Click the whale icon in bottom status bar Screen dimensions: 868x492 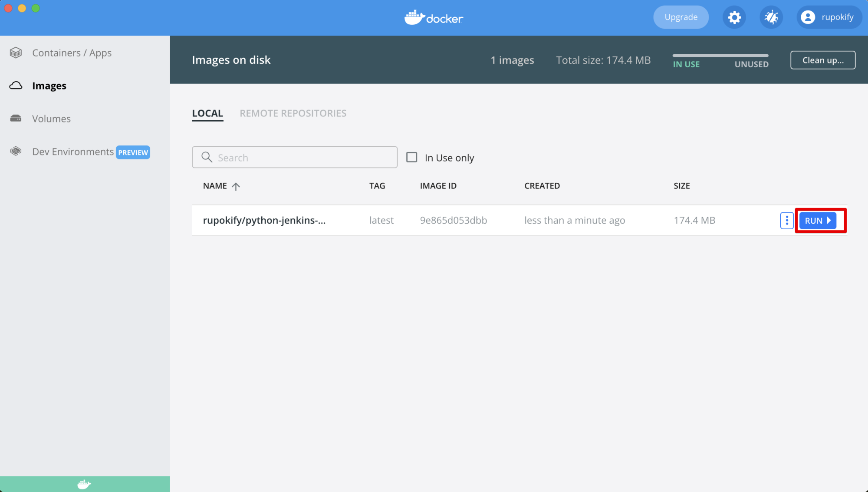pos(84,484)
